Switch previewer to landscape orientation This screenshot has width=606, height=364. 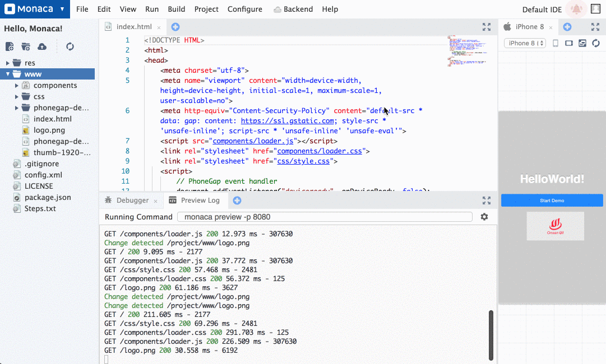[569, 43]
